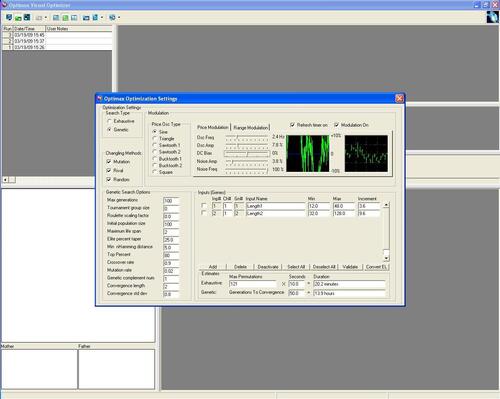Click the Max generations input field
The image size is (500, 399).
(x=171, y=201)
